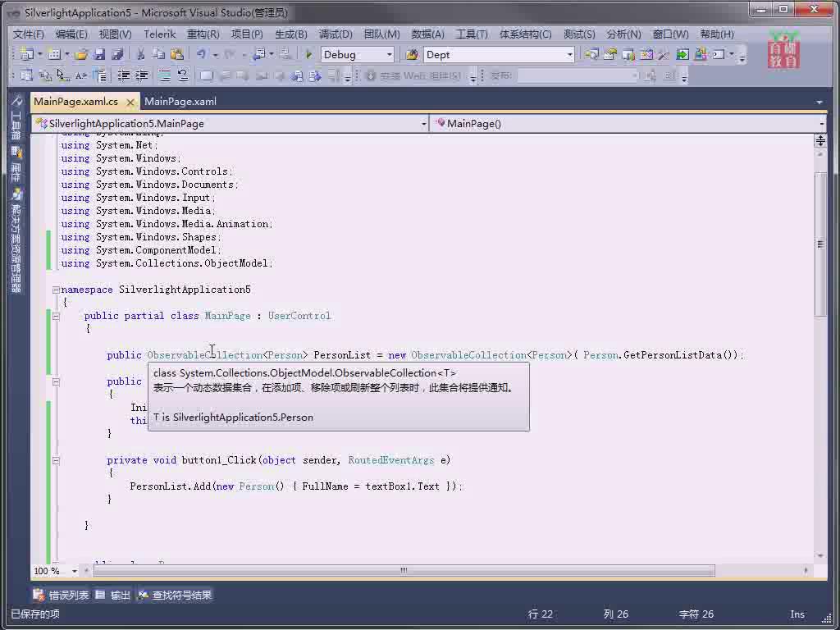Image resolution: width=840 pixels, height=630 pixels.
Task: Open Solution Explorer from the toolbar icon
Action: coord(591,54)
